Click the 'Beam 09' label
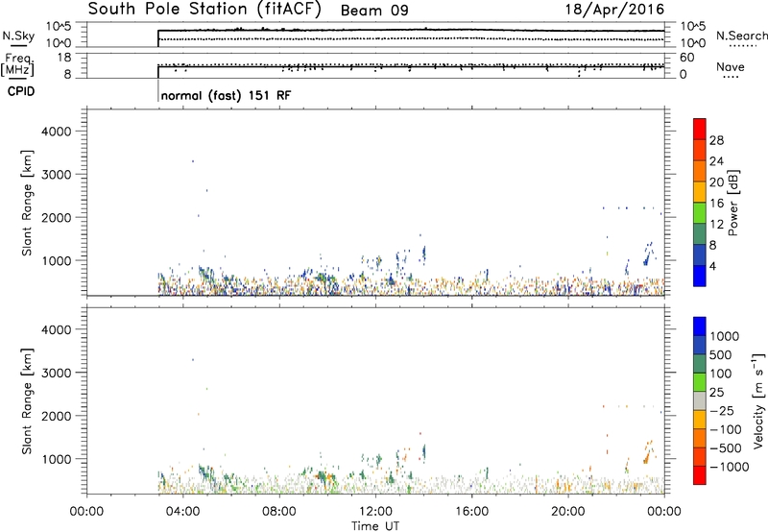The height and width of the screenshot is (532, 768). (x=374, y=11)
